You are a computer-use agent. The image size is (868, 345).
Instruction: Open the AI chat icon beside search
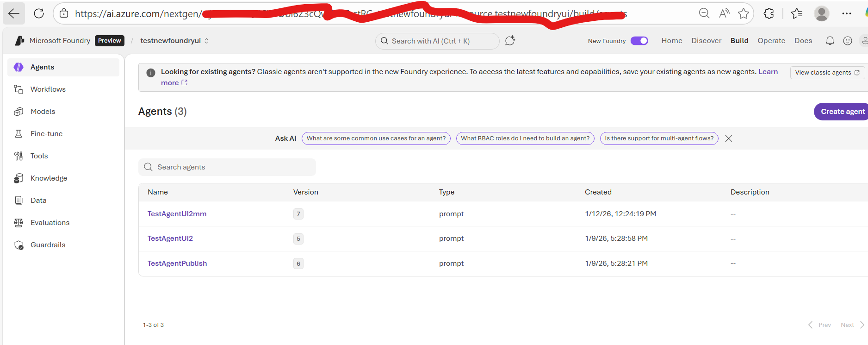(510, 41)
